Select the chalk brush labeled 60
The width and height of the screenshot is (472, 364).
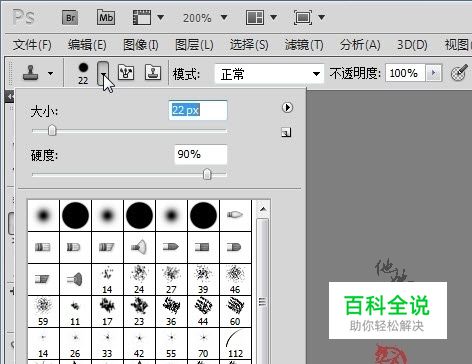pyautogui.click(x=235, y=311)
